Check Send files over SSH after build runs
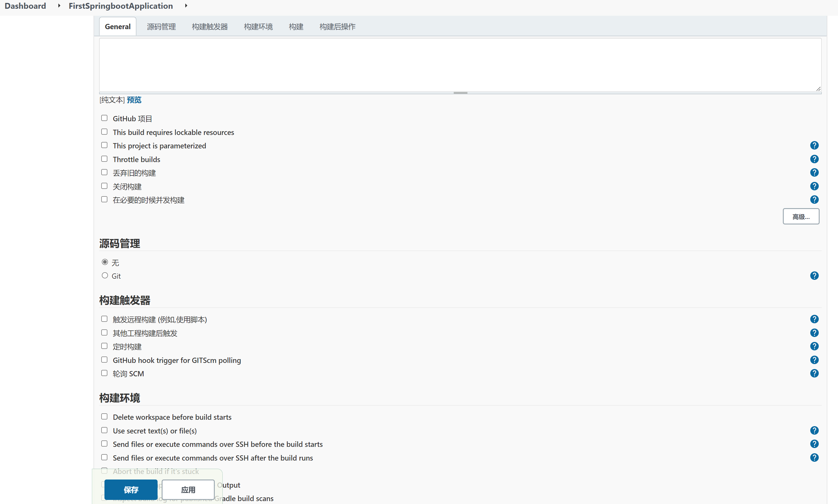Viewport: 838px width, 504px height. [x=104, y=457]
